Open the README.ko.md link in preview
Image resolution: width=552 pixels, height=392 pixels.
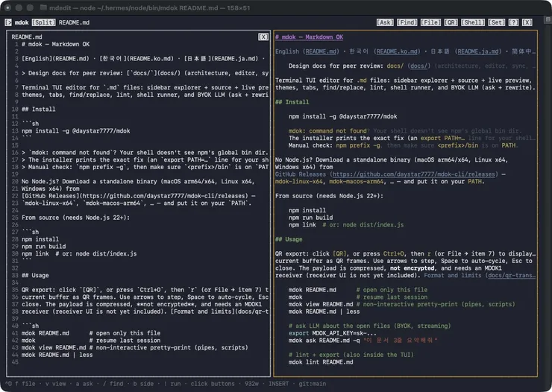(x=398, y=51)
